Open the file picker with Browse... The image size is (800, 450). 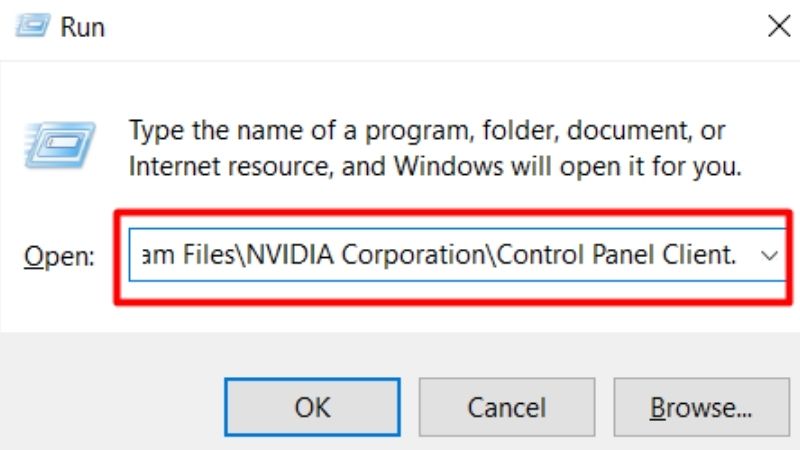[701, 407]
